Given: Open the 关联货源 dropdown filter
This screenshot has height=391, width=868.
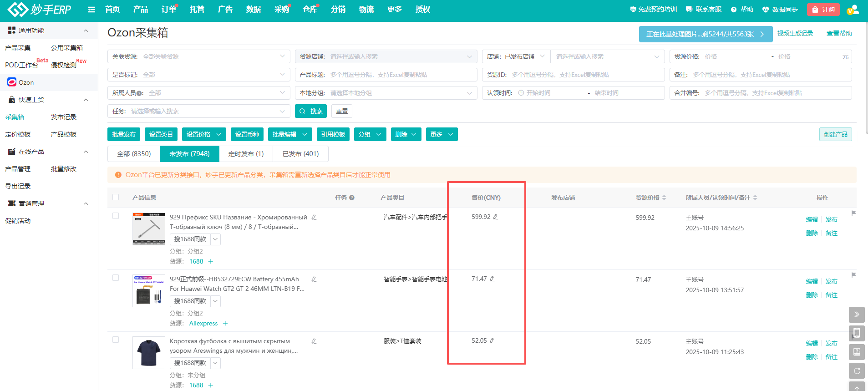Looking at the screenshot, I should pyautogui.click(x=199, y=56).
